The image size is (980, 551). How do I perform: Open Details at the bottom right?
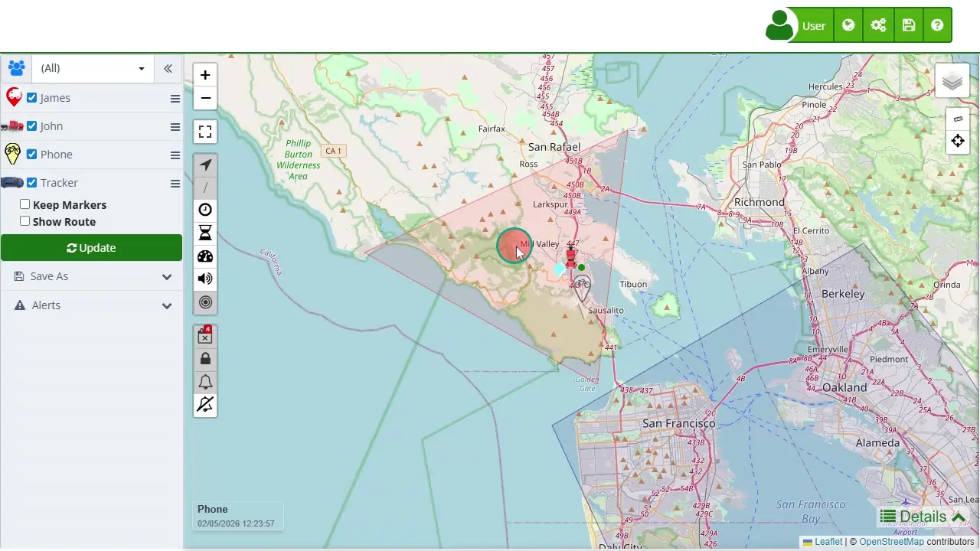pyautogui.click(x=922, y=517)
